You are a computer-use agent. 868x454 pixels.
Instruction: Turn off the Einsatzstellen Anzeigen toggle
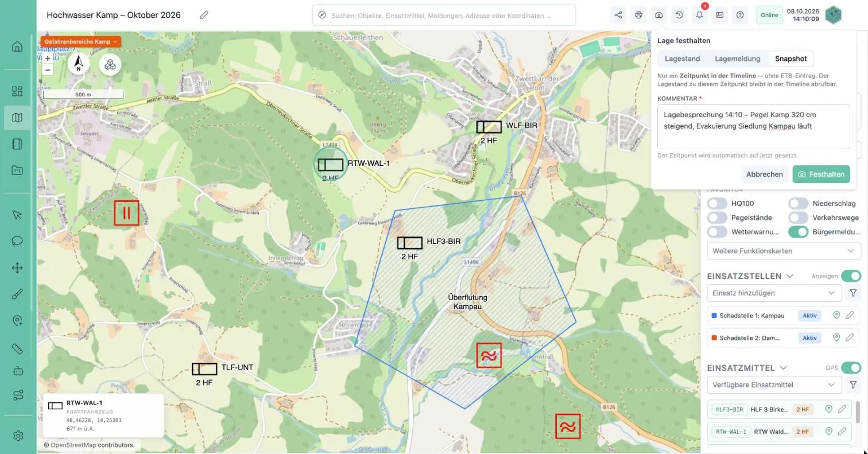point(851,275)
